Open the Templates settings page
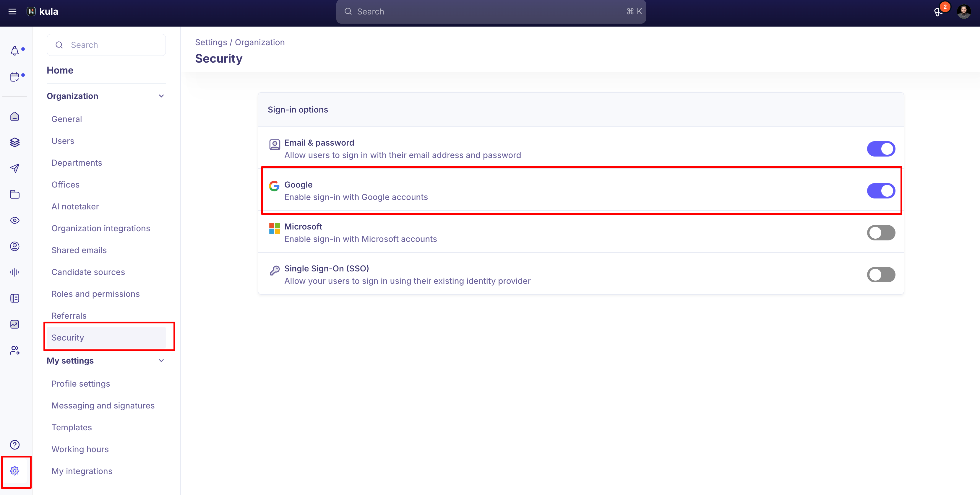980x495 pixels. coord(72,427)
